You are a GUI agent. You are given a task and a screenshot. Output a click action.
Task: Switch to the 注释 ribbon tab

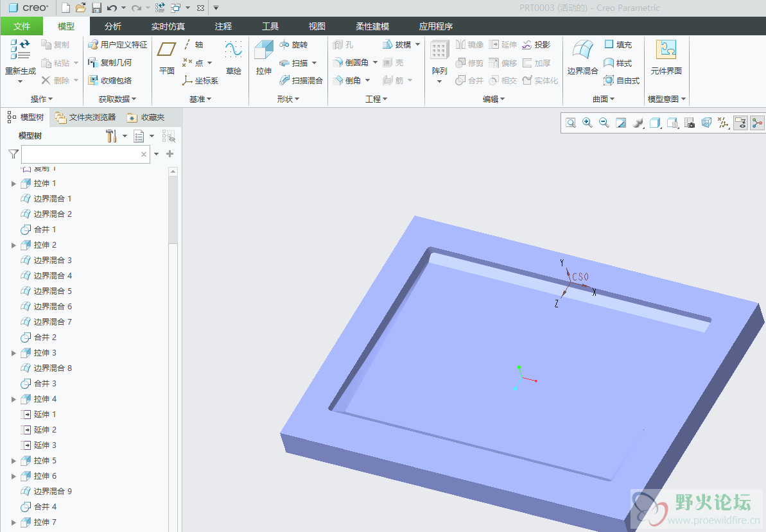pyautogui.click(x=223, y=26)
